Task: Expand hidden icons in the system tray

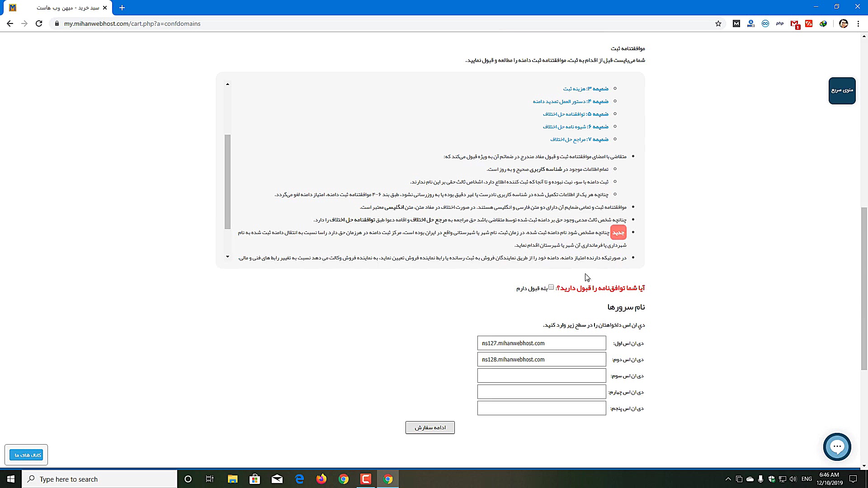Action: click(x=728, y=479)
